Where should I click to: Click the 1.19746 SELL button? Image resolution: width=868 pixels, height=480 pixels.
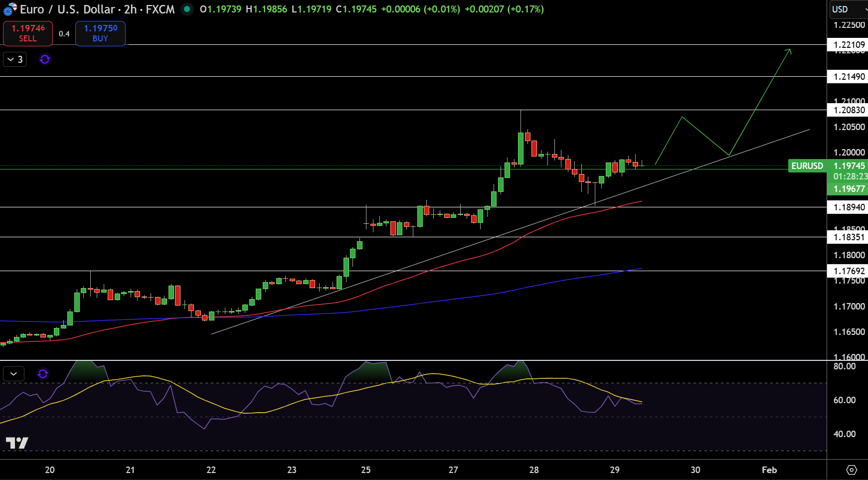(x=28, y=33)
